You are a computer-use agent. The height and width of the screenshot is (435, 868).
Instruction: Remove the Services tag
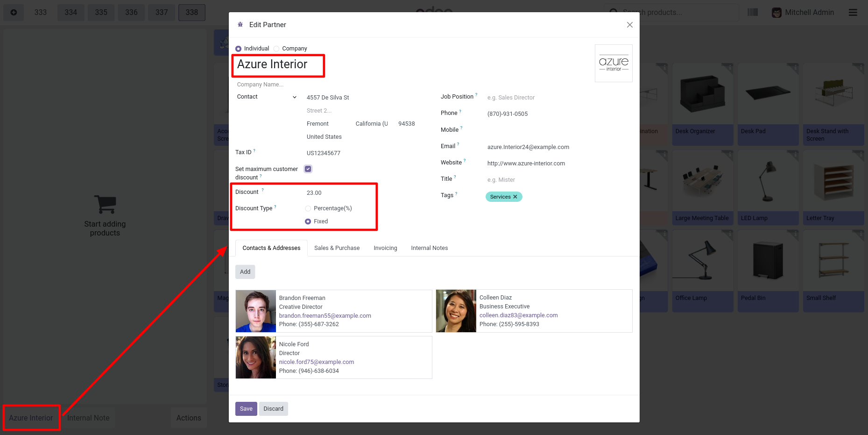click(515, 197)
